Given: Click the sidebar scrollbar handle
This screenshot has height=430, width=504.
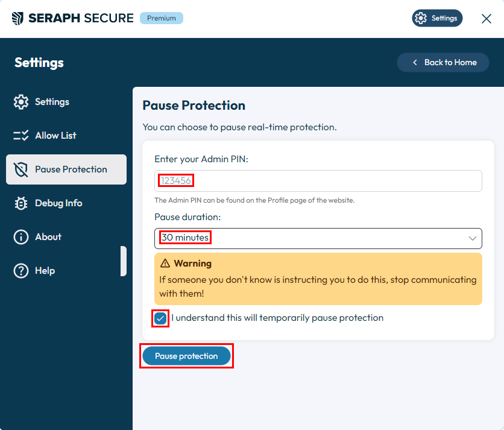Looking at the screenshot, I should click(x=124, y=261).
